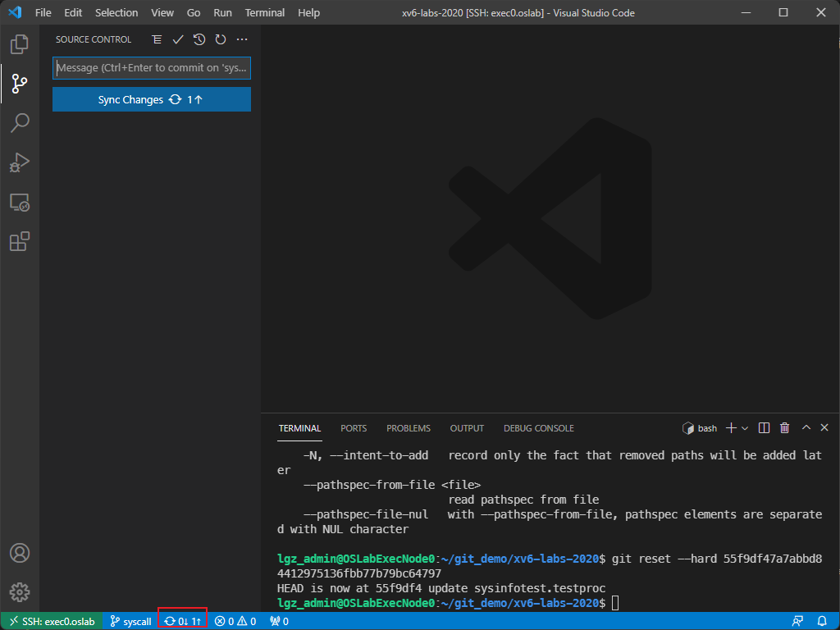
Task: Open the Extensions view
Action: coord(20,241)
